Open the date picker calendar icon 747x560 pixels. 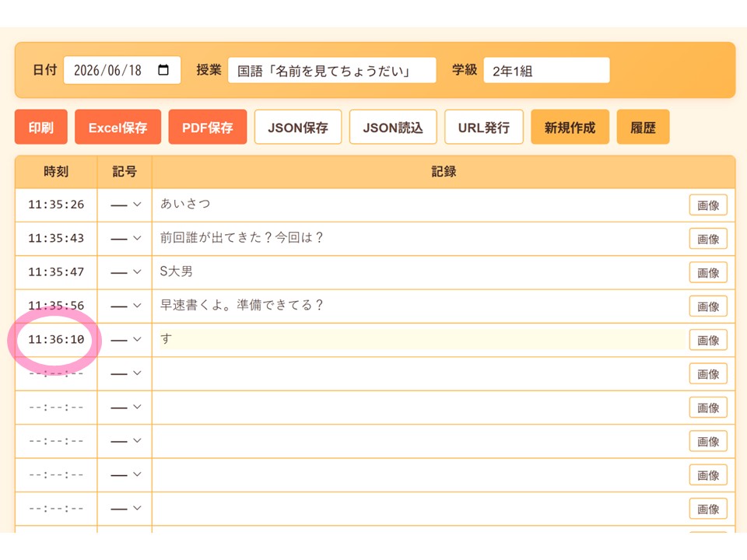[x=163, y=70]
